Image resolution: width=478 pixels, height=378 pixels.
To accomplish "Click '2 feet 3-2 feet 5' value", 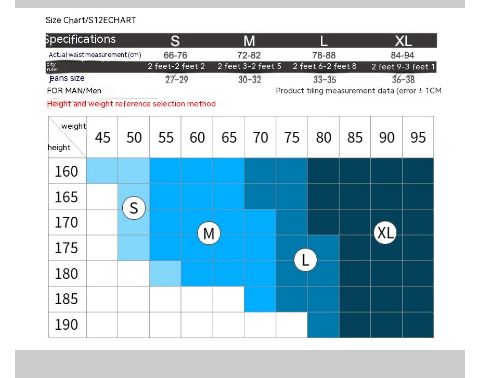I will click(x=250, y=66).
